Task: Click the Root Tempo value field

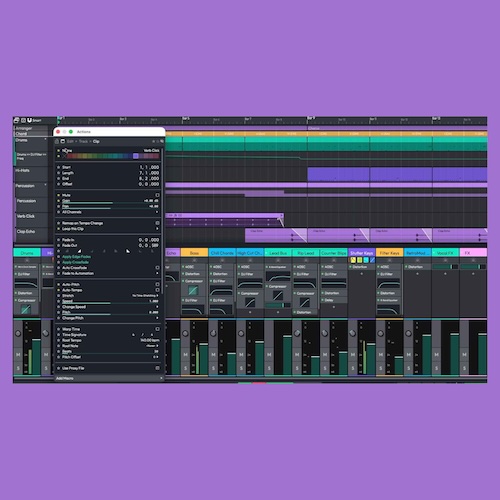Action: 150,340
